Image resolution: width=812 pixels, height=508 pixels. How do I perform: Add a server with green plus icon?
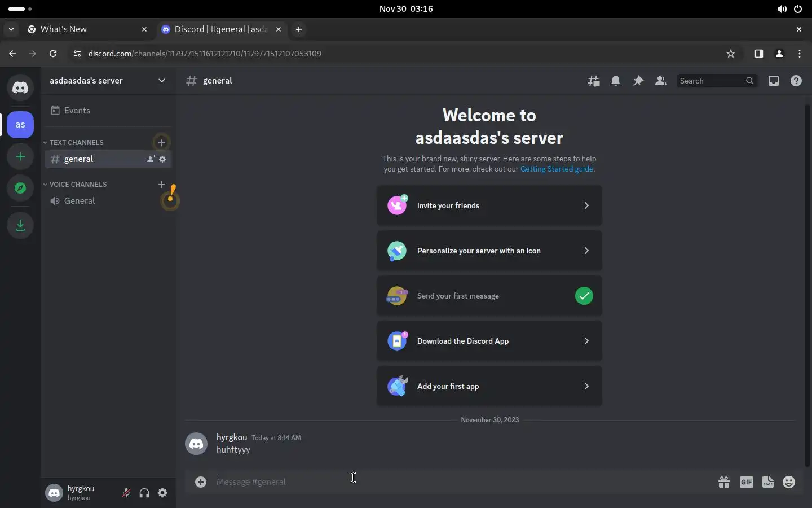pyautogui.click(x=20, y=156)
